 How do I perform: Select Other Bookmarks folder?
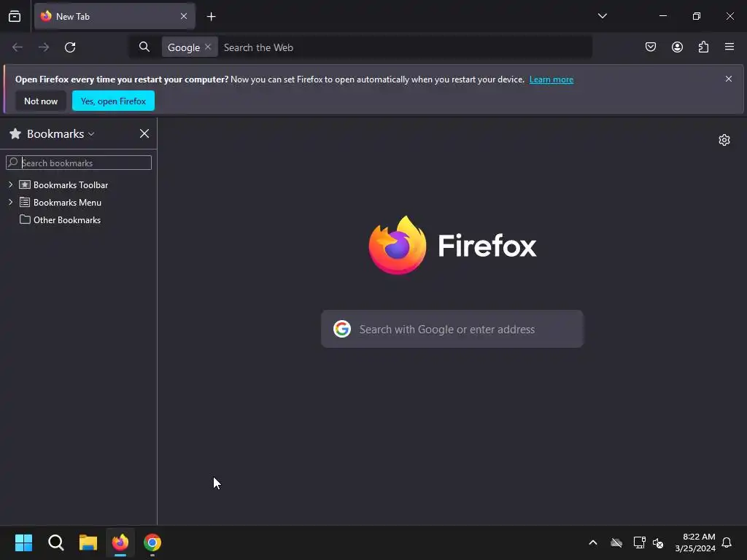[x=67, y=220]
